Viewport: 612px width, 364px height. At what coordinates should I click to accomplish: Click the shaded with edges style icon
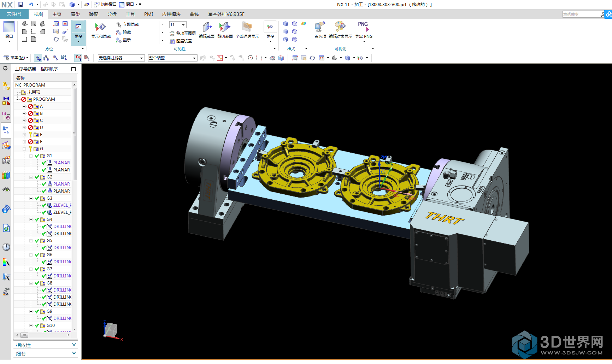click(x=286, y=24)
